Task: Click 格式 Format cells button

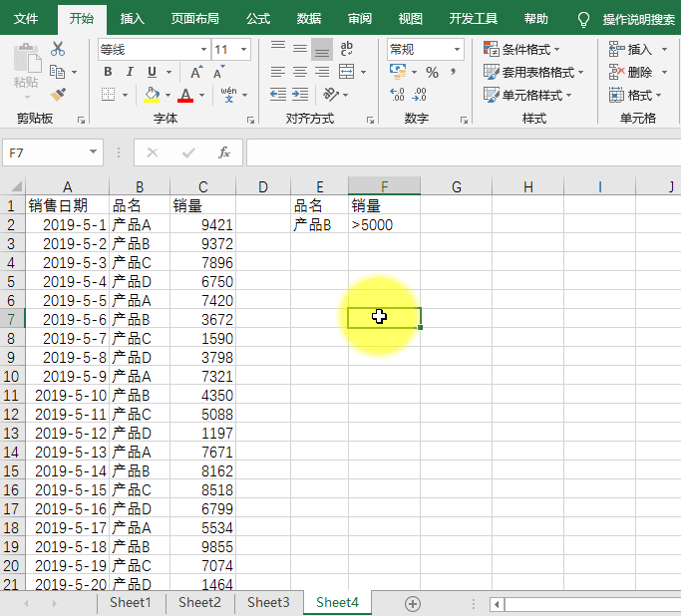Action: pyautogui.click(x=635, y=95)
